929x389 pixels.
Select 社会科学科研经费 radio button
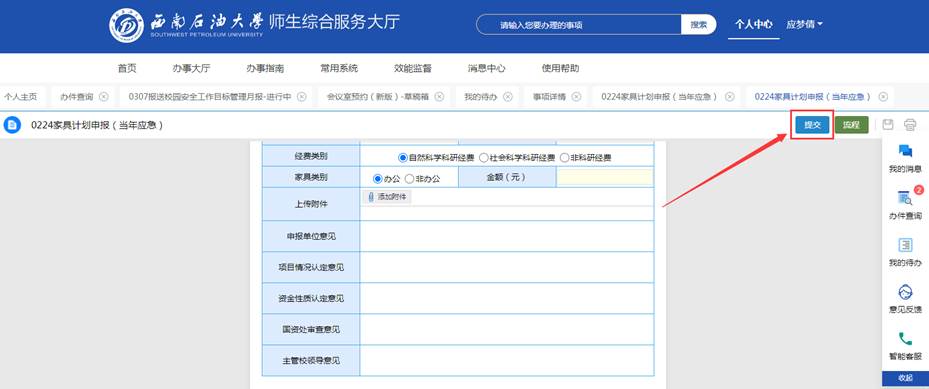pyautogui.click(x=483, y=158)
